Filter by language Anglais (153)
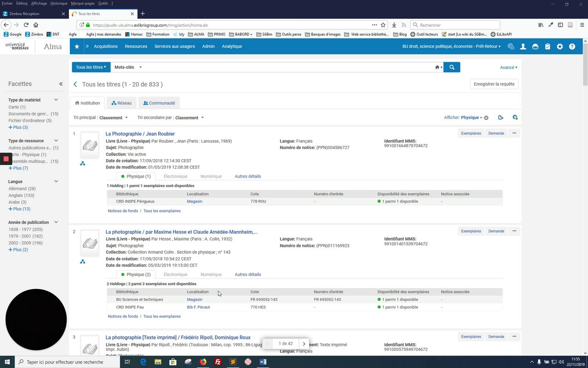This screenshot has height=368, width=588. coord(22,195)
